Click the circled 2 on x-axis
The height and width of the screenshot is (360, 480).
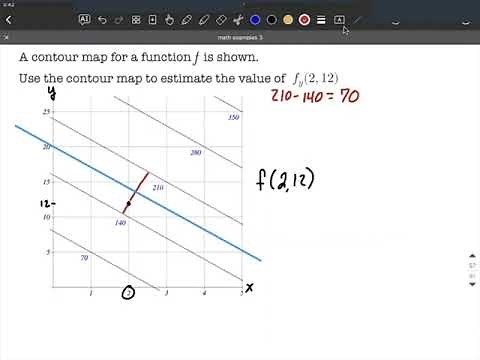pyautogui.click(x=128, y=293)
